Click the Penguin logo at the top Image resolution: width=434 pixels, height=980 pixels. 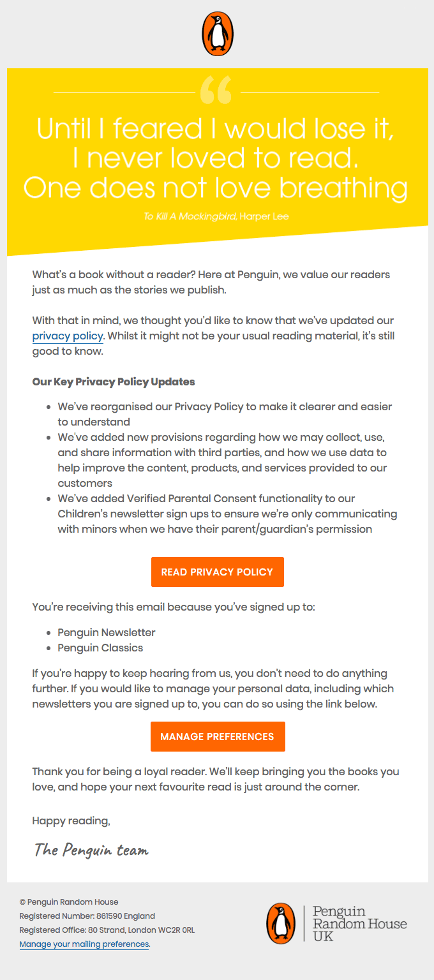coord(217,33)
